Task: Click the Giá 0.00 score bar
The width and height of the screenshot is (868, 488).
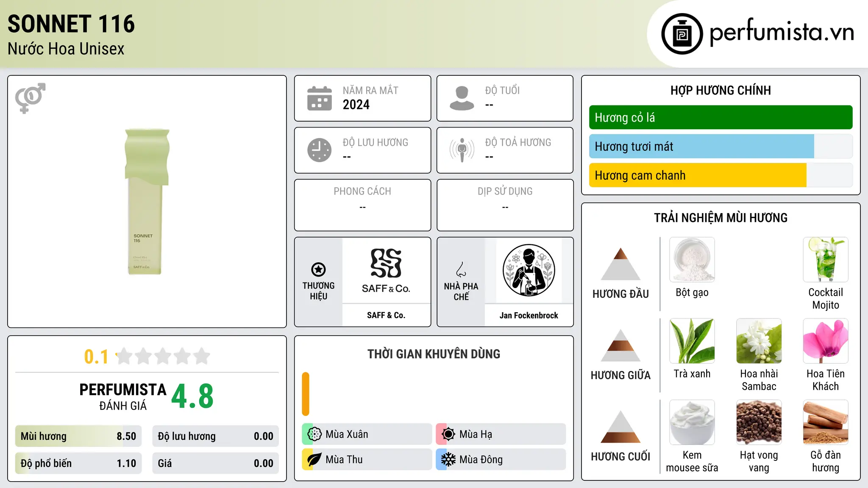Action: pyautogui.click(x=215, y=463)
